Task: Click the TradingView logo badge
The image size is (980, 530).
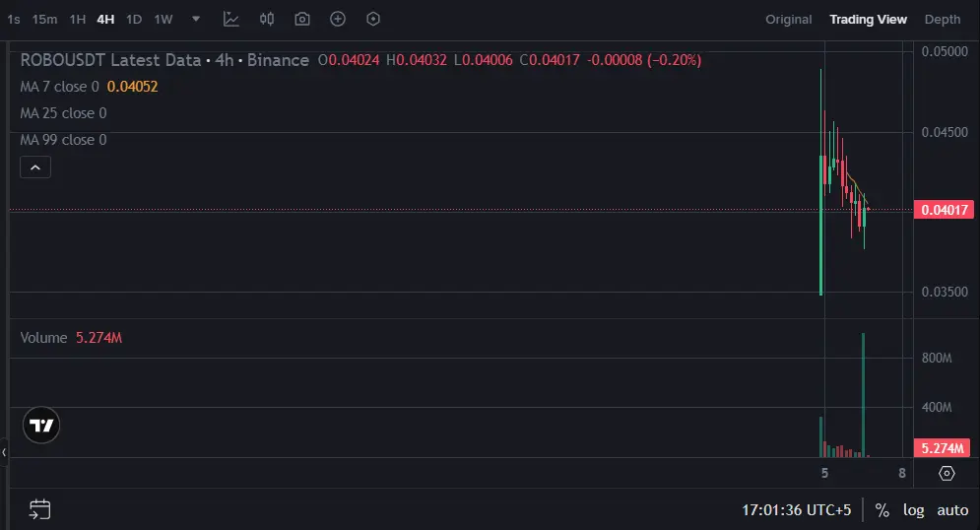Action: (41, 425)
